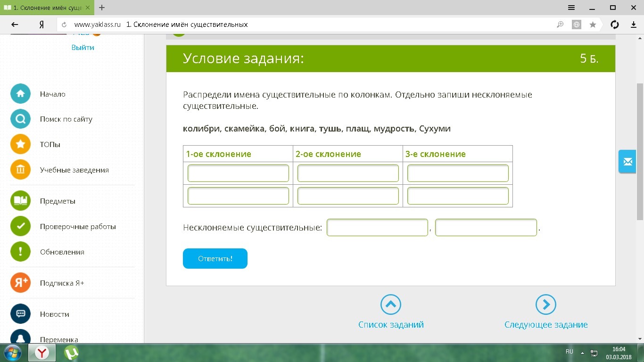Click the Yandex Я home button
Image resolution: width=644 pixels, height=362 pixels.
click(41, 25)
